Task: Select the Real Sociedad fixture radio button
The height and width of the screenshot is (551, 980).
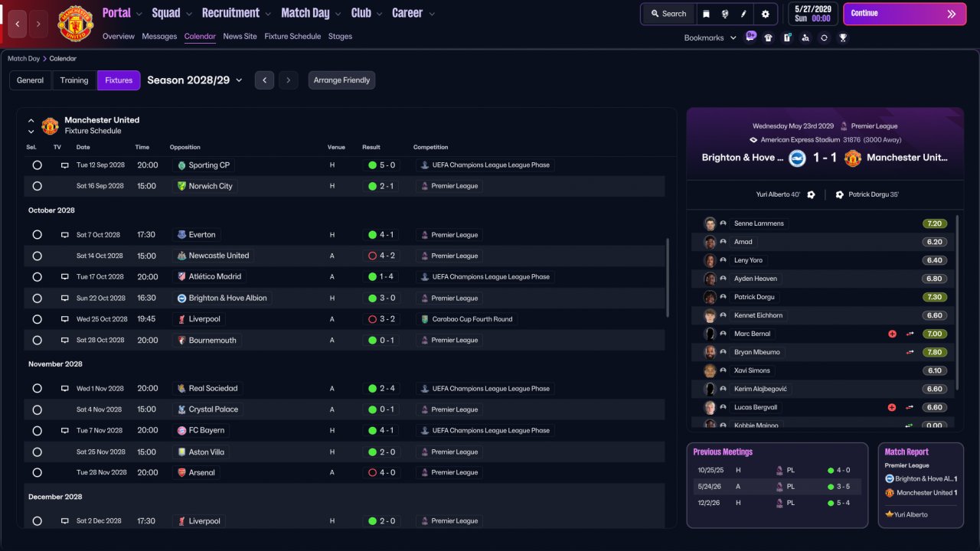Action: [37, 389]
